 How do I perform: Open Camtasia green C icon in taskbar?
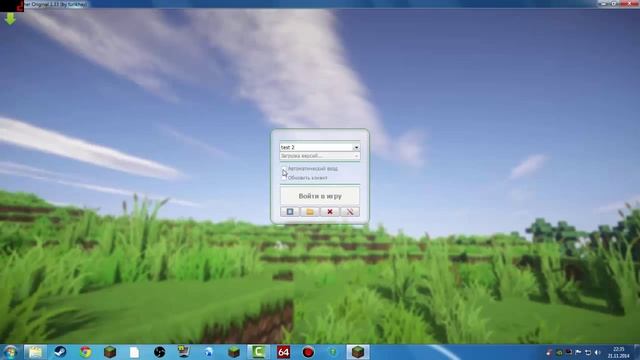(258, 352)
